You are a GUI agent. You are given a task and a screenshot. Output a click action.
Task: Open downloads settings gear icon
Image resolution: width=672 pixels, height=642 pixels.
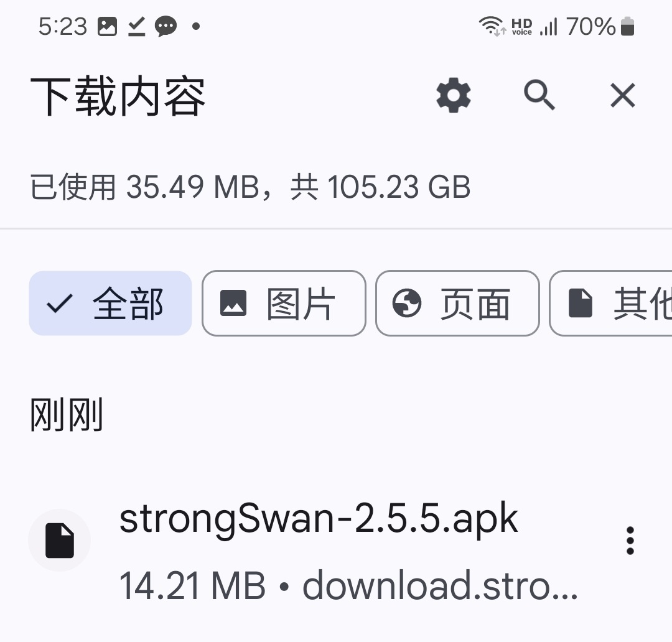[454, 95]
